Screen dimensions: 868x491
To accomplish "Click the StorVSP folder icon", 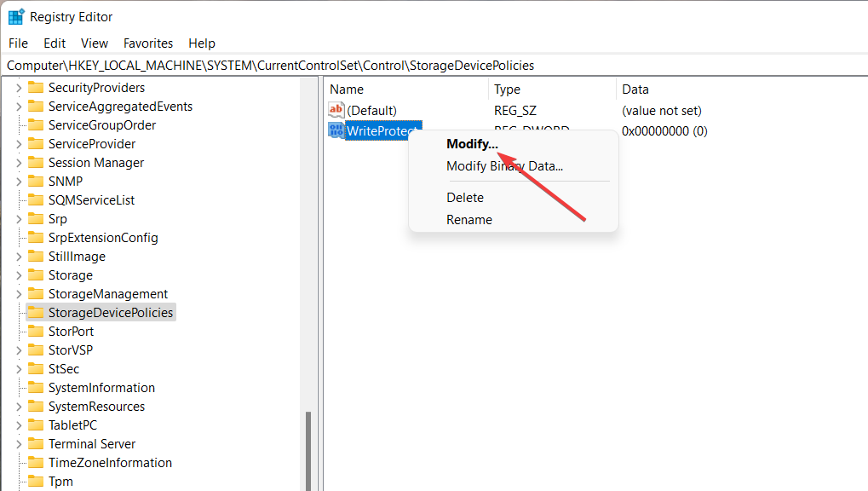I will (36, 350).
